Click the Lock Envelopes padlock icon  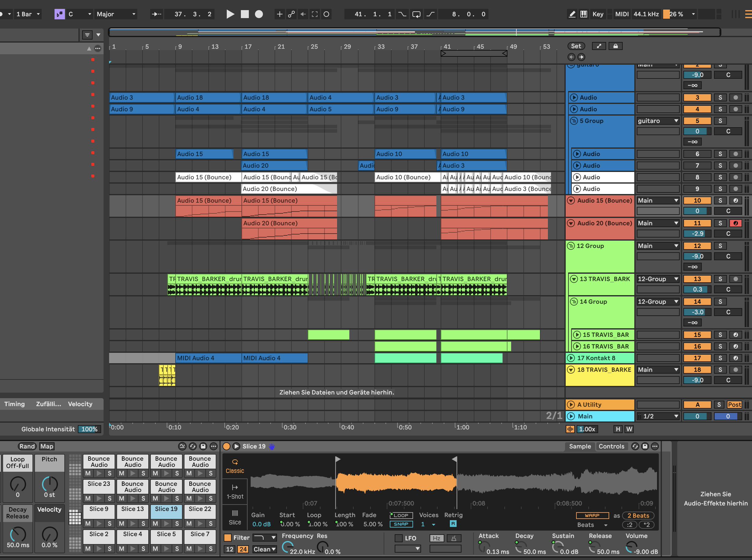[615, 46]
